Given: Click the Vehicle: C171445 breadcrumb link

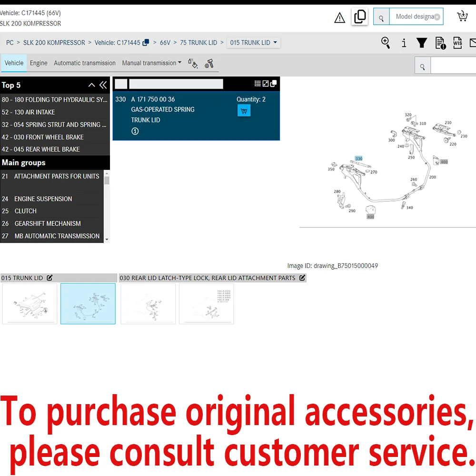Looking at the screenshot, I should click(117, 42).
